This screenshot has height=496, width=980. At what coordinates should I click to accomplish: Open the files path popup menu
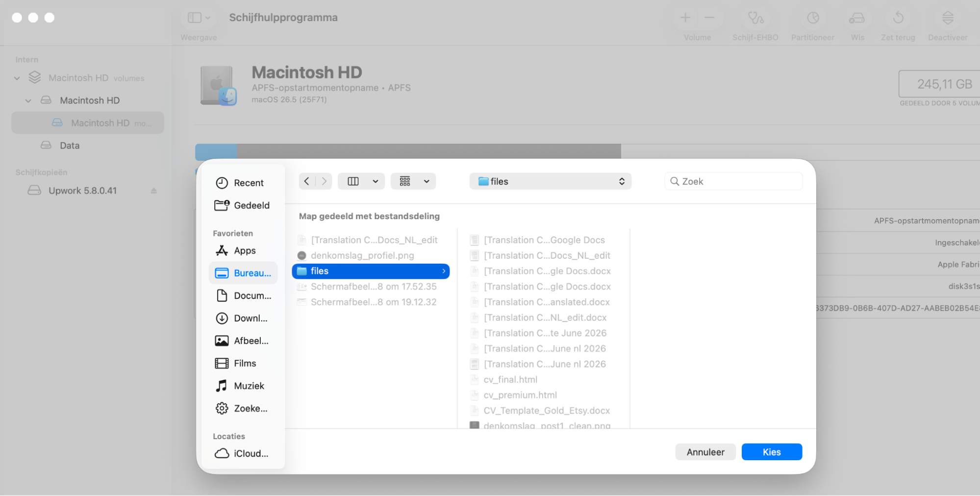[550, 181]
